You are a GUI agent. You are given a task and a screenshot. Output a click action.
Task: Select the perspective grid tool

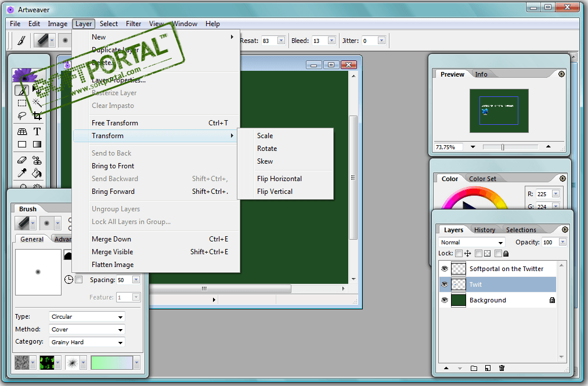pos(22,132)
